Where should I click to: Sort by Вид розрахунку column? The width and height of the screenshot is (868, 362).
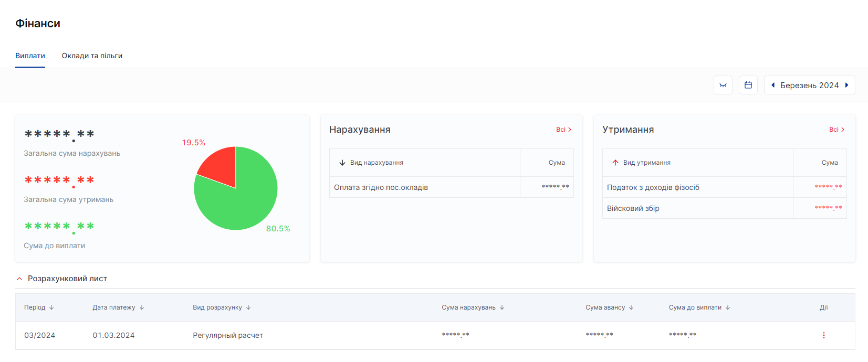click(x=222, y=307)
